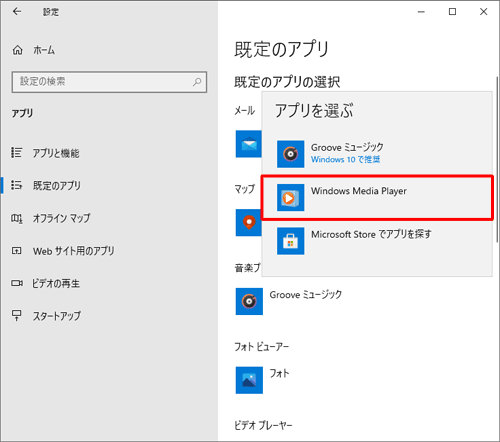This screenshot has width=500, height=442.
Task: Click the Microsoft Store bag icon
Action: pos(290,241)
